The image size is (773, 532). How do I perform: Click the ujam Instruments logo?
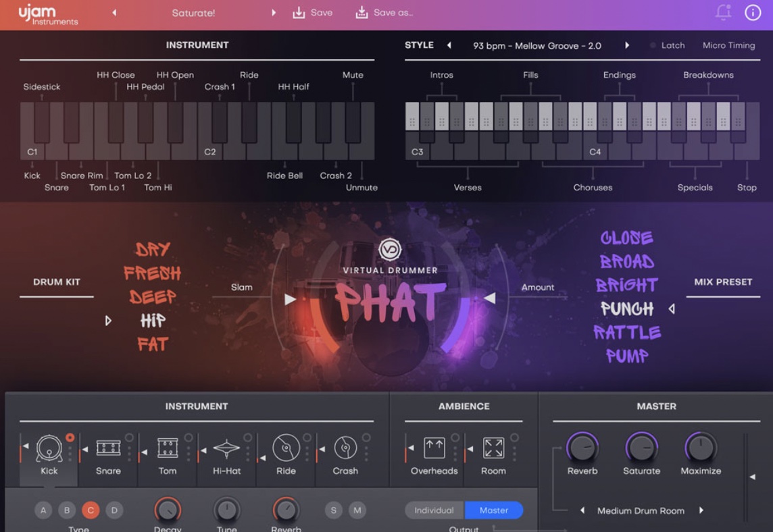[48, 14]
